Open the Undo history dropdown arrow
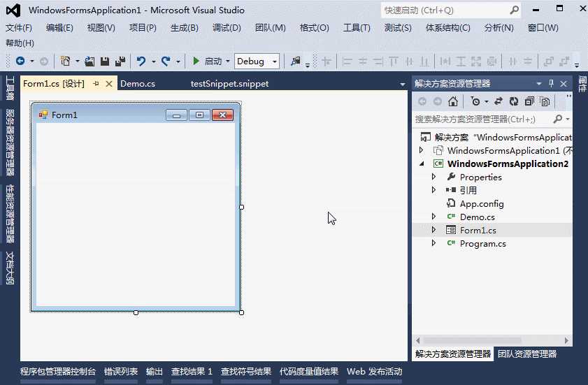The height and width of the screenshot is (385, 588). pyautogui.click(x=153, y=61)
